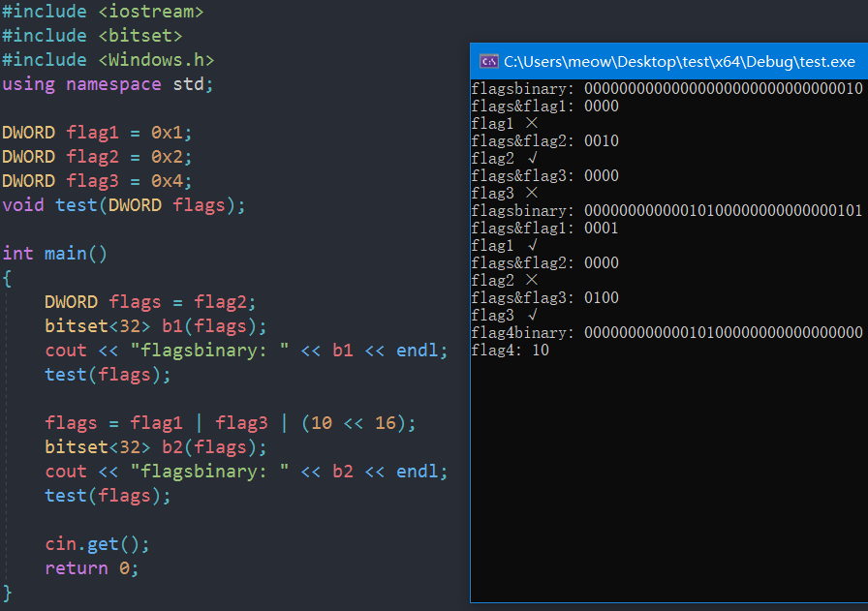The height and width of the screenshot is (611, 868).
Task: Click console line 'flags&flag1: 0001'
Action: (544, 228)
